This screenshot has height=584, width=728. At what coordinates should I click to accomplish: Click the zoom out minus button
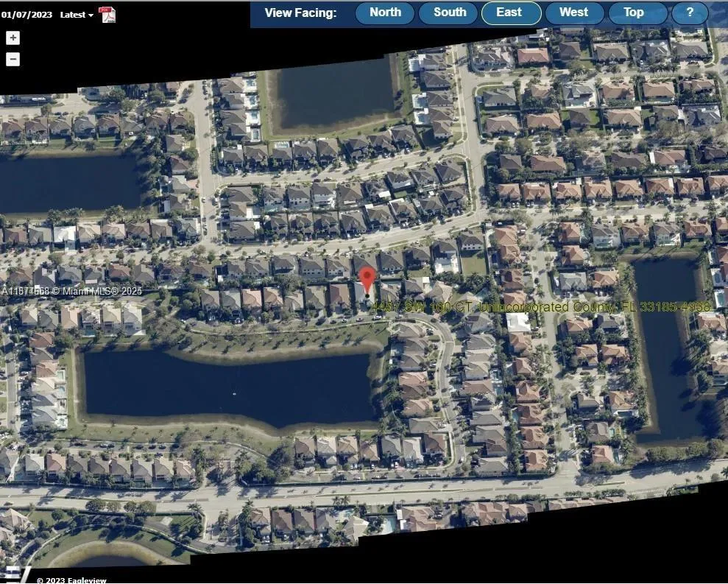tap(13, 60)
